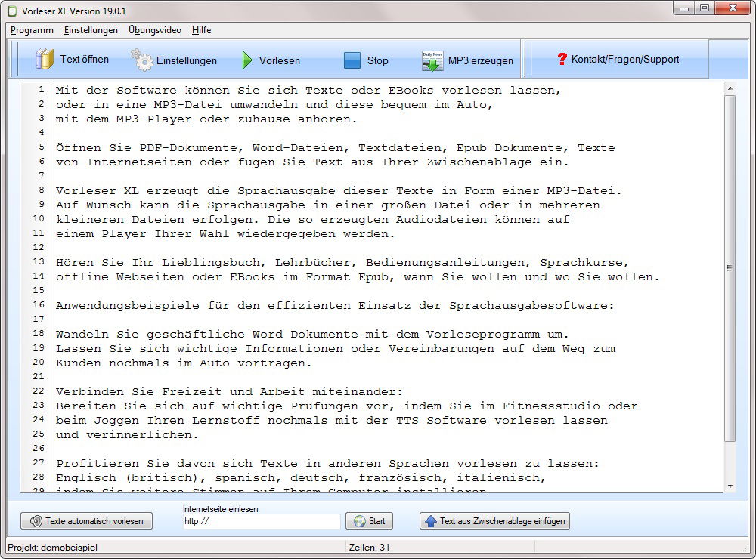Maximize the Vorleser XL window
Viewport: 756px width, 559px height.
[x=705, y=8]
